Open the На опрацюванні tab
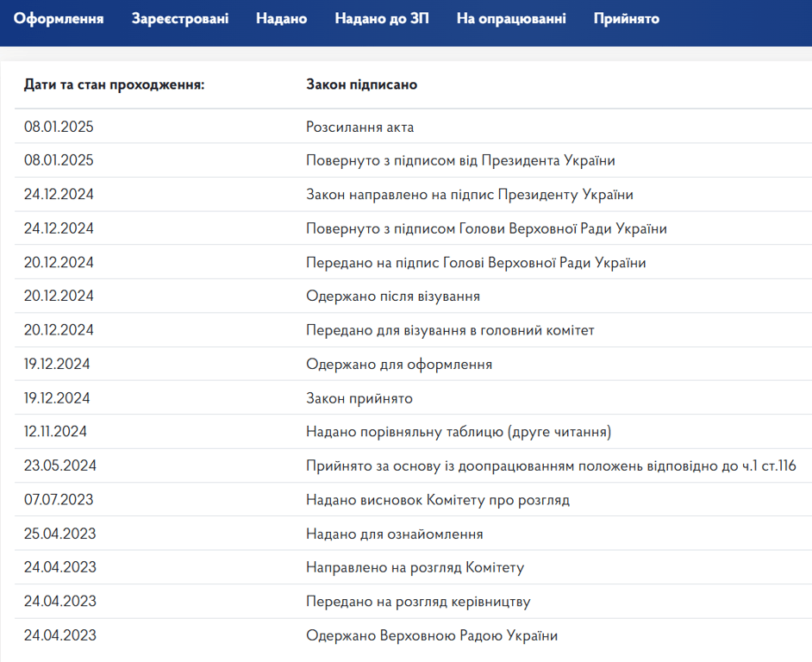 point(511,18)
